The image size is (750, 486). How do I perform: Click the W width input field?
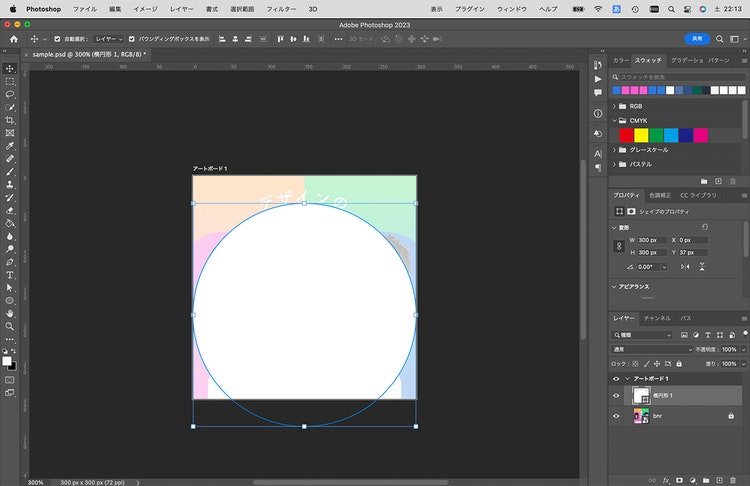point(652,240)
